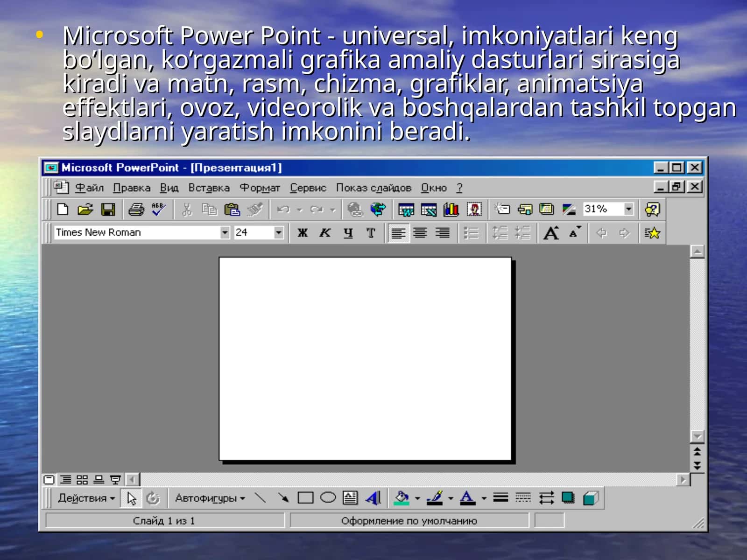Viewport: 747px width, 560px height.
Task: Toggle italic formatting (К)
Action: tap(325, 232)
